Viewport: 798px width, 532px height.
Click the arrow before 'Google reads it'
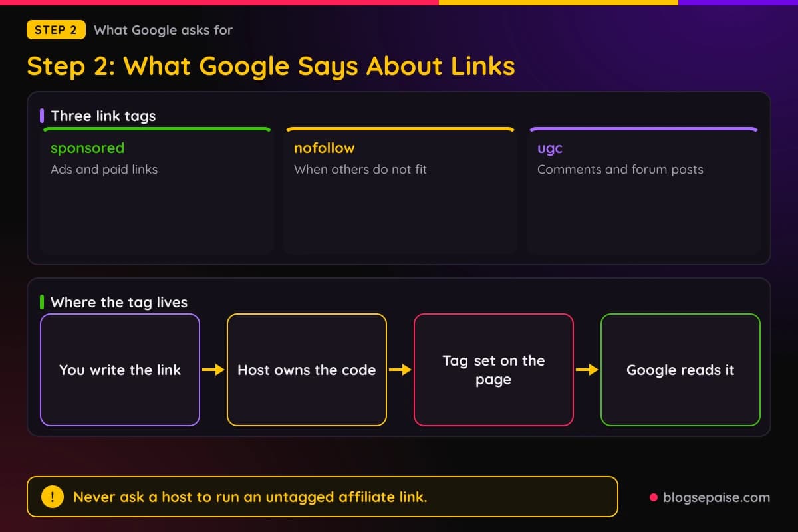pos(587,370)
